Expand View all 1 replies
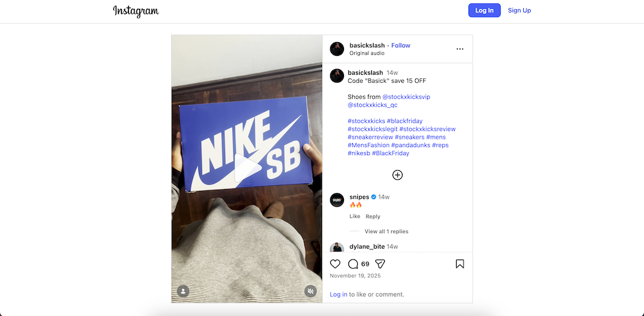 pyautogui.click(x=387, y=231)
